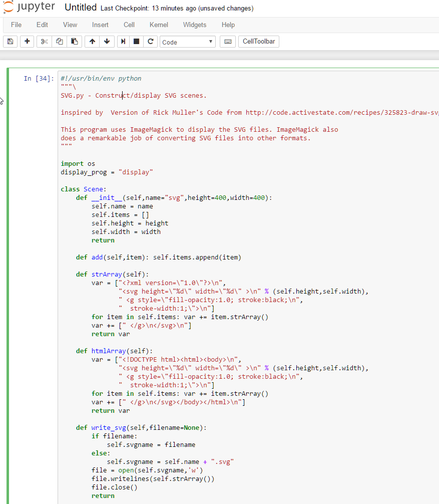Click the 'class Scene:' line
Screen dimensions: 439x504
tap(84, 189)
